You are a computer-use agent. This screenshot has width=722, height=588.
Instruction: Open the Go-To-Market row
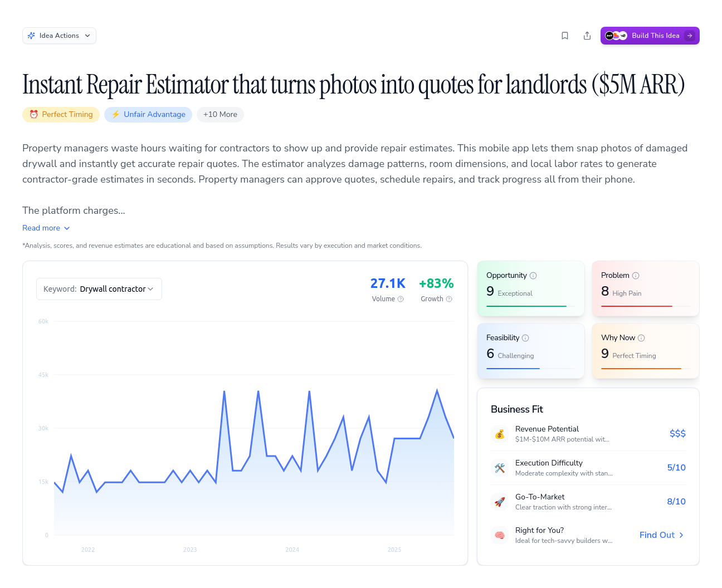coord(588,502)
